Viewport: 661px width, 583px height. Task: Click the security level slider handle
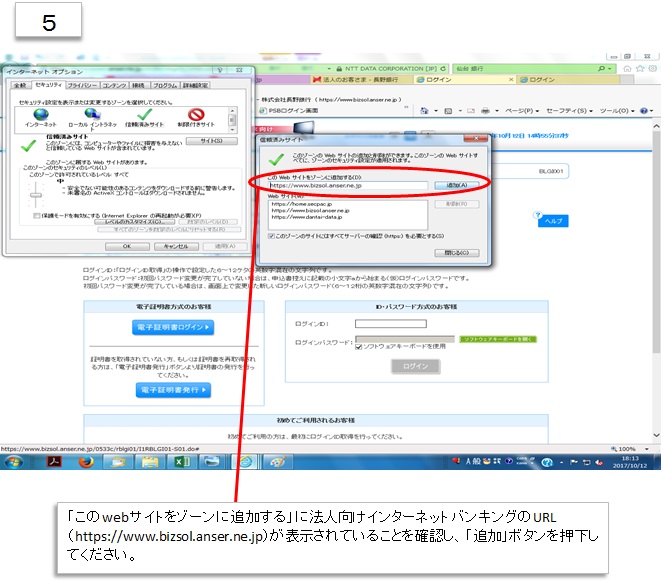(x=36, y=195)
